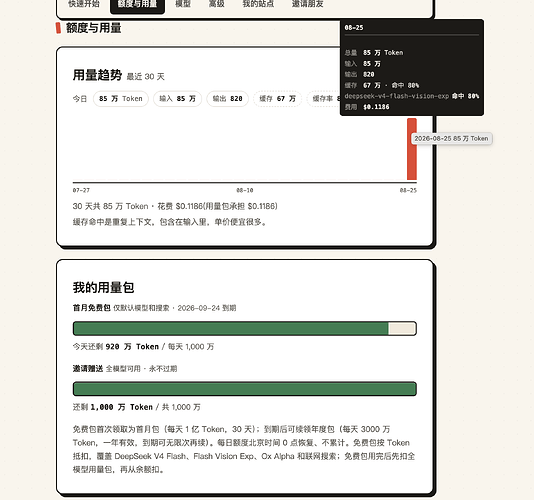
Task: Open the 我的站点 tab
Action: tap(258, 4)
